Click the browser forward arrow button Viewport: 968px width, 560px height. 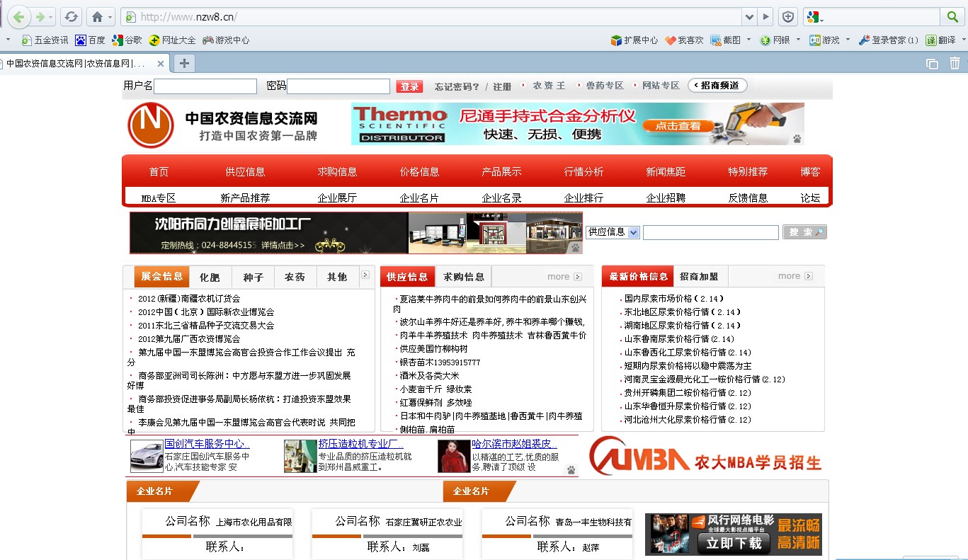[42, 16]
